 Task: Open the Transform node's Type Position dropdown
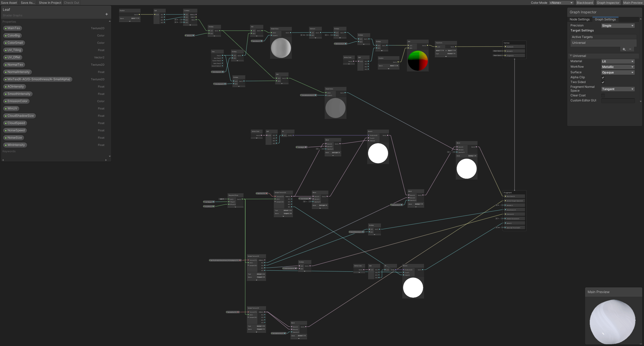[x=451, y=54]
